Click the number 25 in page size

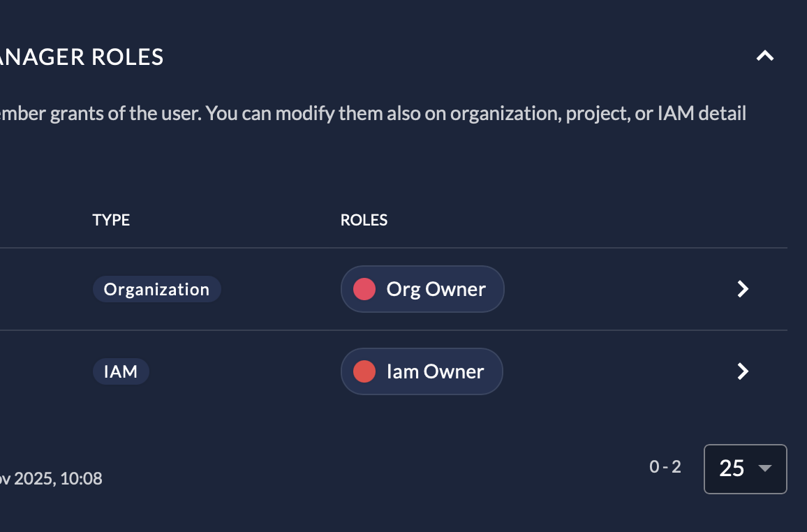click(731, 468)
